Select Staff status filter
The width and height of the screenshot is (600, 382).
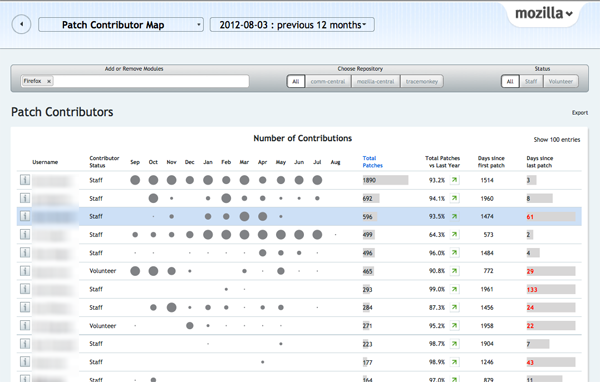point(531,81)
